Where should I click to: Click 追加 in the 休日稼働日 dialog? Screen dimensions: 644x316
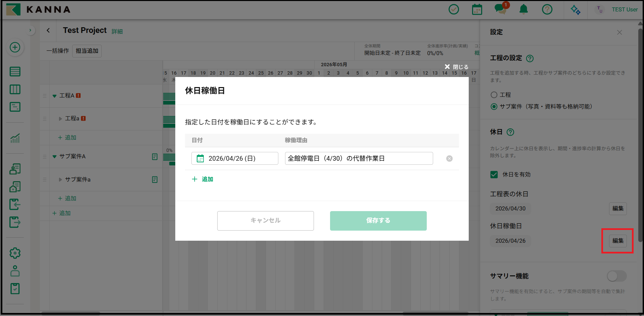pyautogui.click(x=202, y=179)
